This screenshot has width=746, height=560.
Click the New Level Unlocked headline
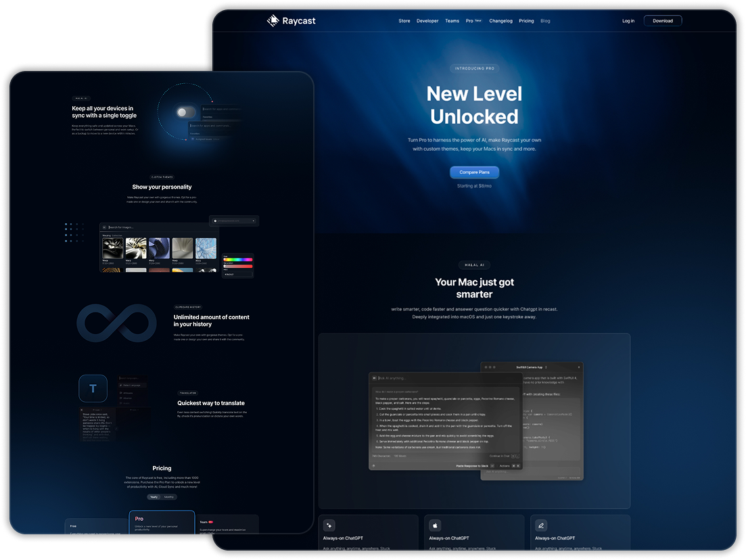474,105
